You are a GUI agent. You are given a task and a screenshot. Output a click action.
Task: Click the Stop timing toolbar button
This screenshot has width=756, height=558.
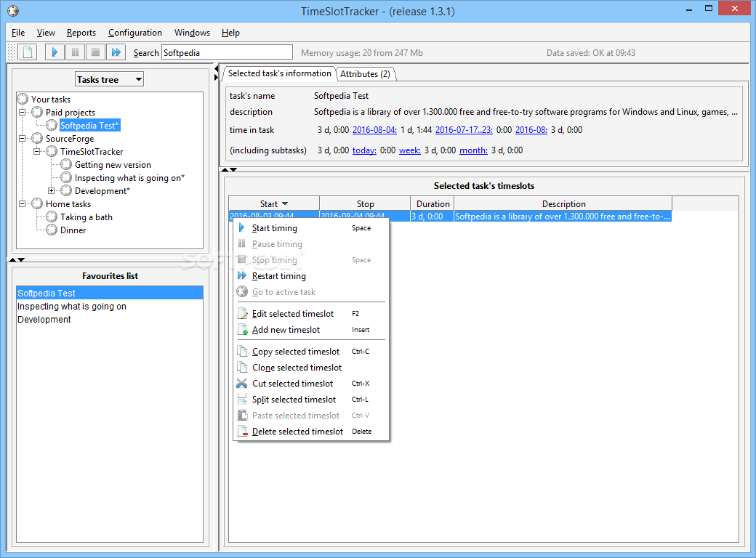pos(95,52)
